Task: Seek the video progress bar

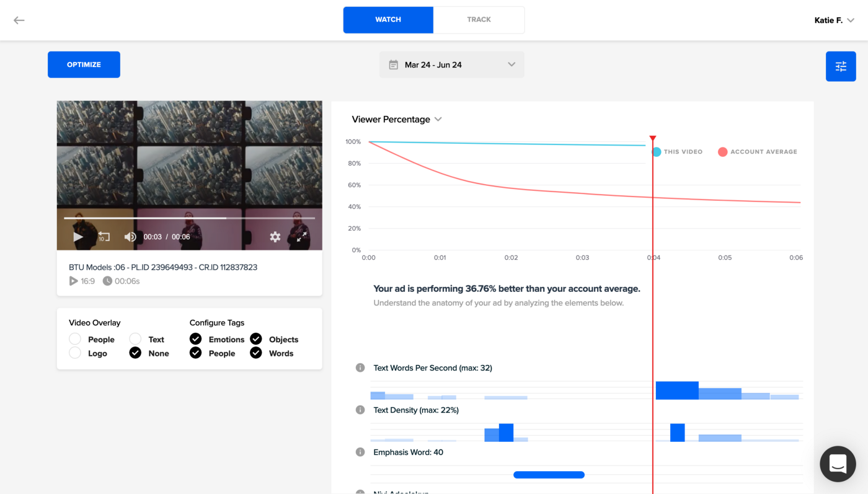Action: tap(189, 218)
